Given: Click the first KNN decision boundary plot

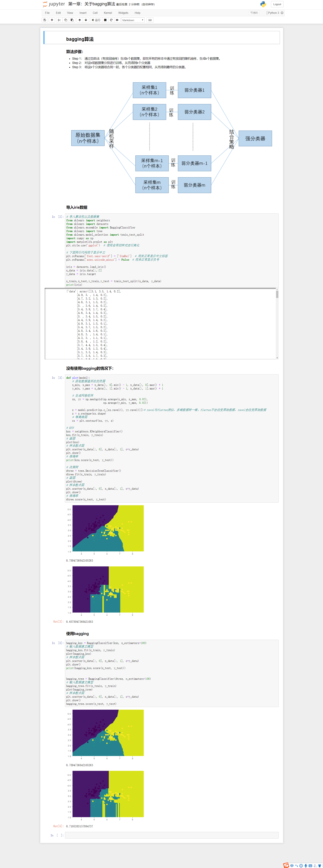Looking at the screenshot, I should (105, 530).
